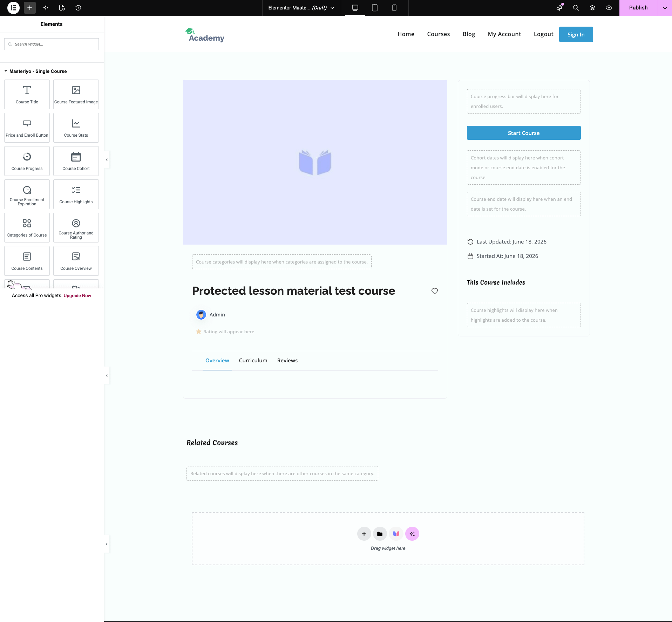Click the course categories placeholder box
Viewport: 672px width, 622px height.
point(282,262)
